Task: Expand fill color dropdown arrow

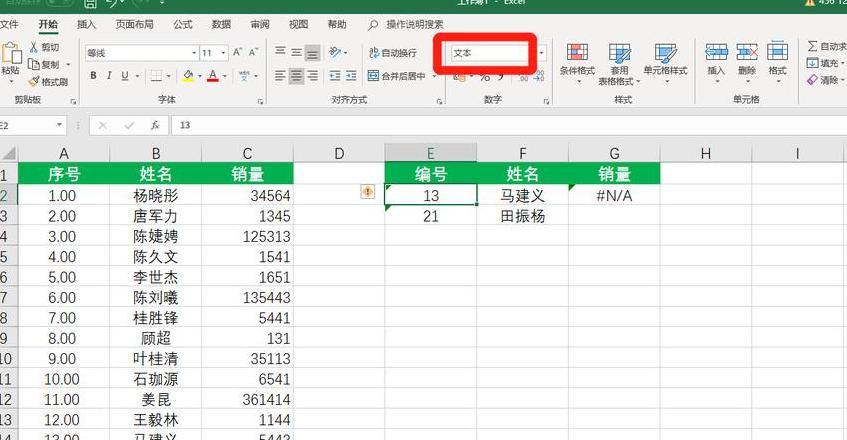Action: click(199, 76)
